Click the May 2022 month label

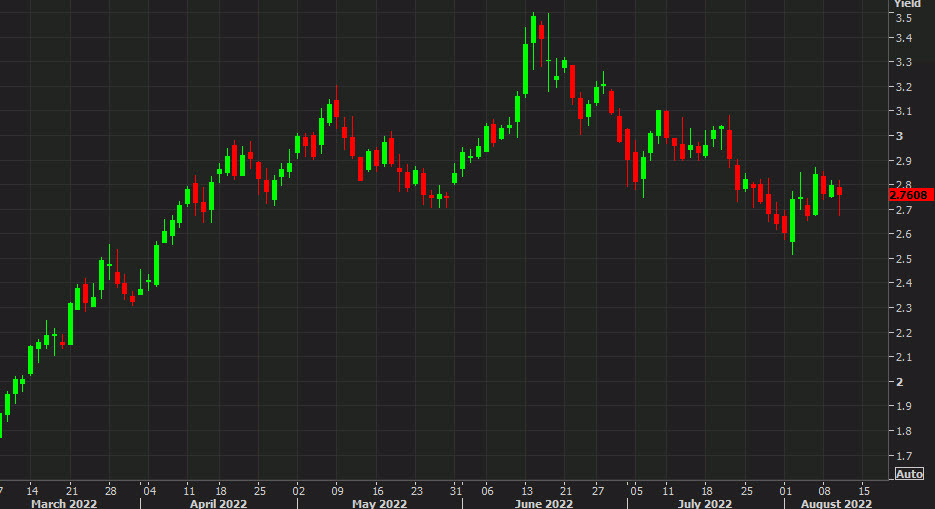click(379, 504)
